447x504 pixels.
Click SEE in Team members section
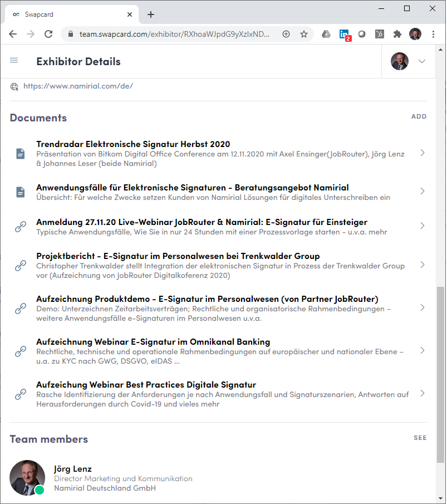tap(420, 438)
